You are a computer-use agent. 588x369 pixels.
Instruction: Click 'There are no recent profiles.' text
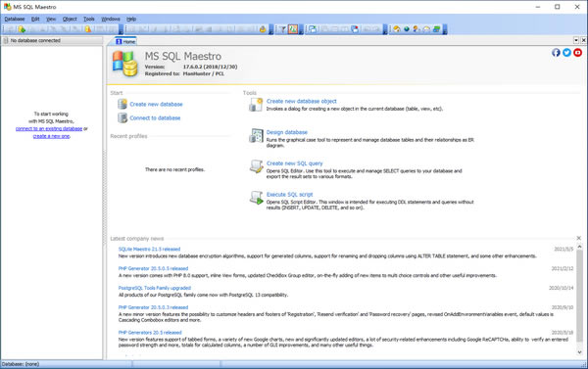pyautogui.click(x=174, y=169)
